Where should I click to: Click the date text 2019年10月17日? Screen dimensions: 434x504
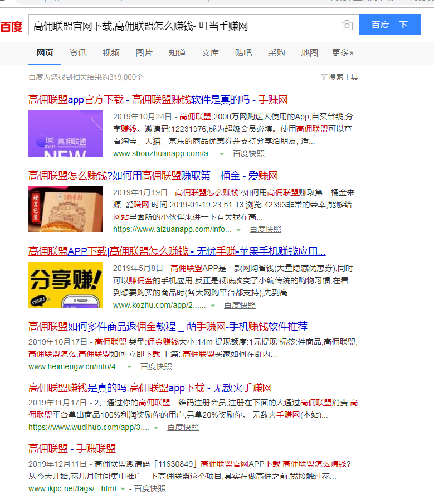point(58,342)
